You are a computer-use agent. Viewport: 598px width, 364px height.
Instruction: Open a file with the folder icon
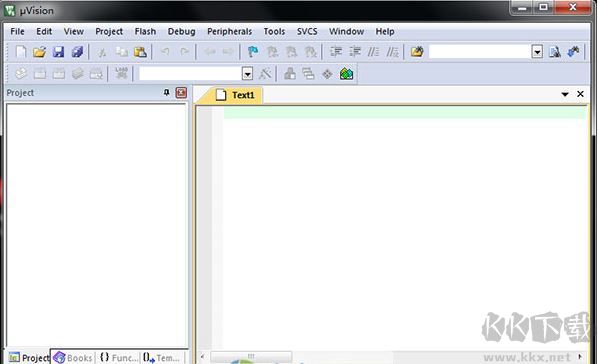[39, 52]
